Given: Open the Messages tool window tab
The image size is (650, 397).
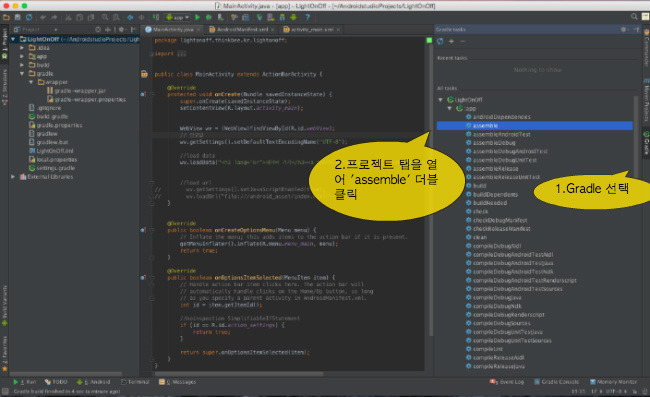Looking at the screenshot, I should coord(177,382).
